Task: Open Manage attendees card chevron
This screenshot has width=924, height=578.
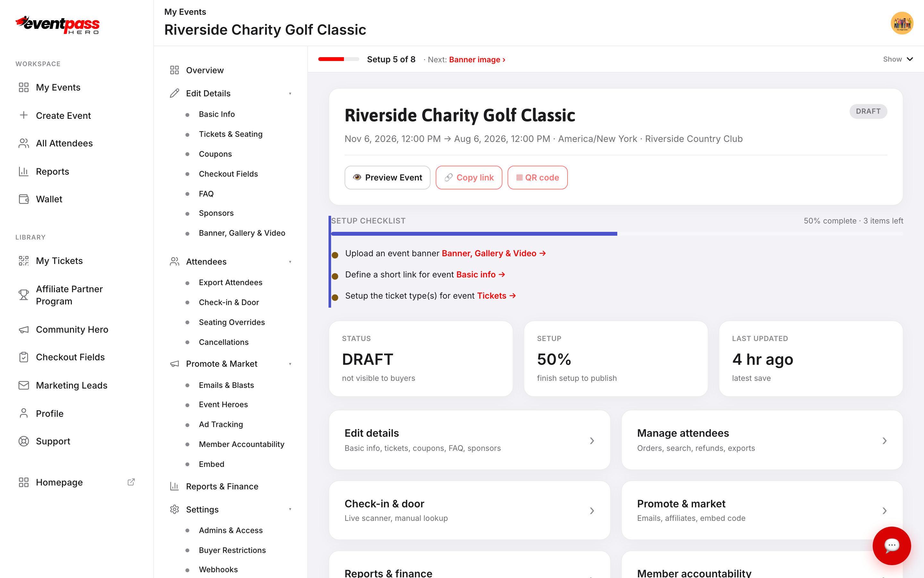Action: tap(884, 441)
